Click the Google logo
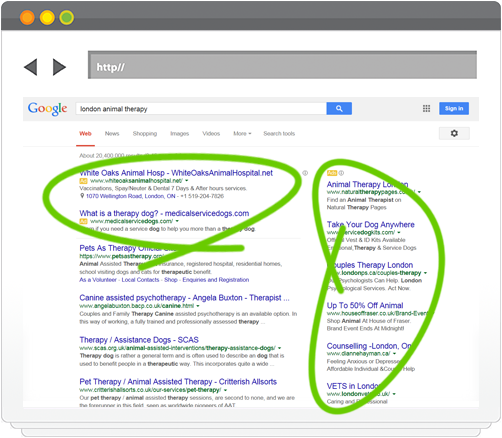Viewport: 502px width, 438px height. pyautogui.click(x=47, y=109)
